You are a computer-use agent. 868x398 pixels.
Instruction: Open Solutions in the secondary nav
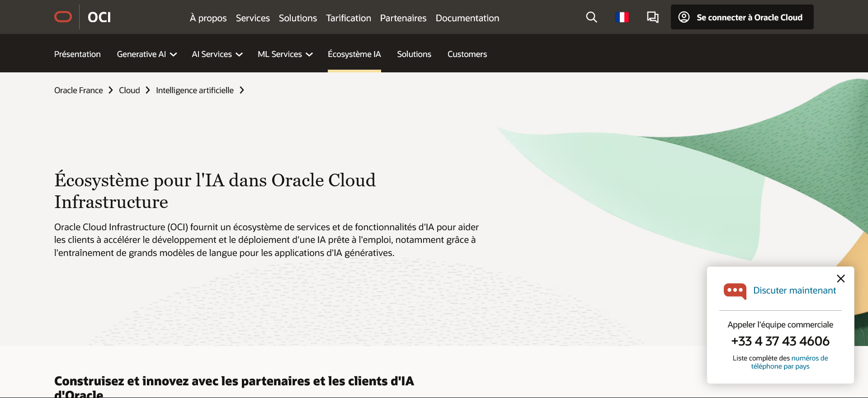(x=414, y=54)
